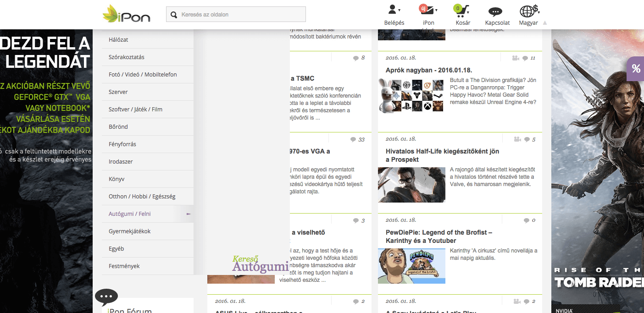Select Egyéb category
The width and height of the screenshot is (644, 313).
click(148, 249)
